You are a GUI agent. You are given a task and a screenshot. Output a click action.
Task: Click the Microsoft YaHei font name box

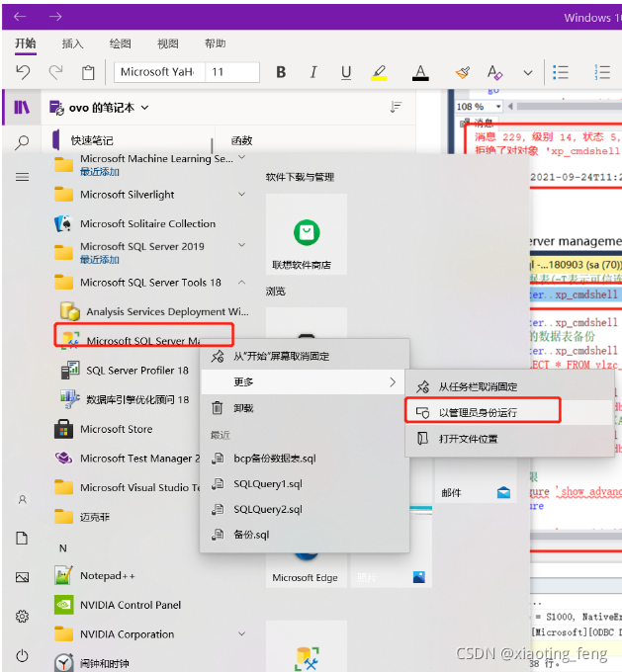point(159,72)
